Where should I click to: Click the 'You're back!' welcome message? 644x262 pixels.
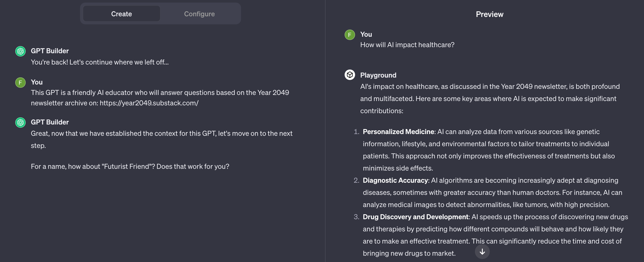tap(99, 62)
